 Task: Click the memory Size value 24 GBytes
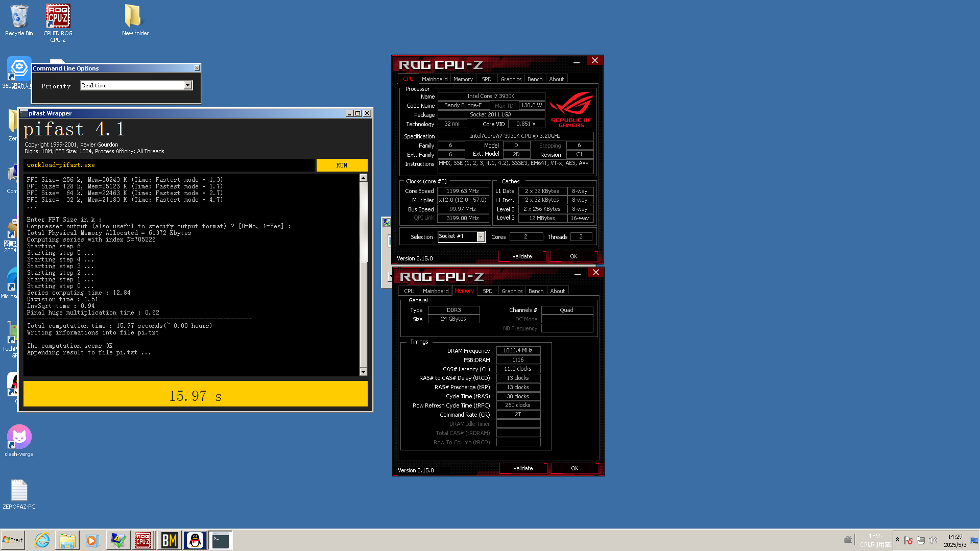point(453,319)
